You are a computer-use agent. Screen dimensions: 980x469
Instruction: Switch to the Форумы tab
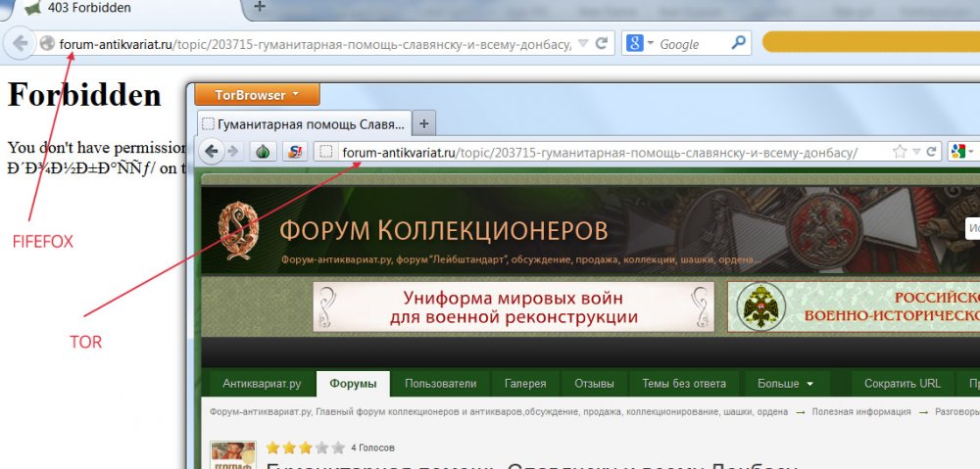(x=353, y=384)
